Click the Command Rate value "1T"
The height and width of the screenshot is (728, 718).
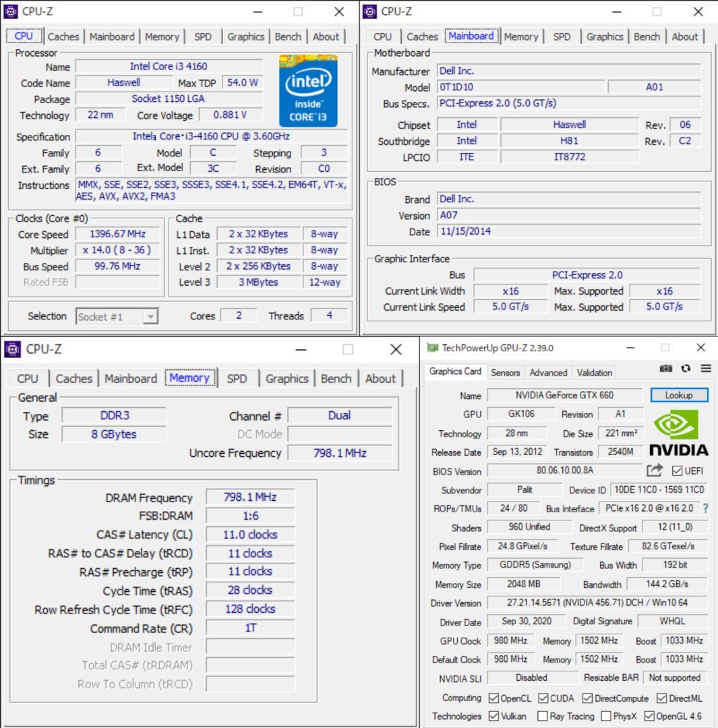(250, 628)
